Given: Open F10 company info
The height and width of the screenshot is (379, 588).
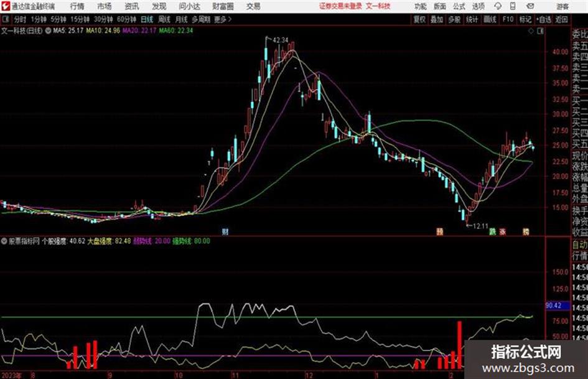Looking at the screenshot, I should (508, 19).
